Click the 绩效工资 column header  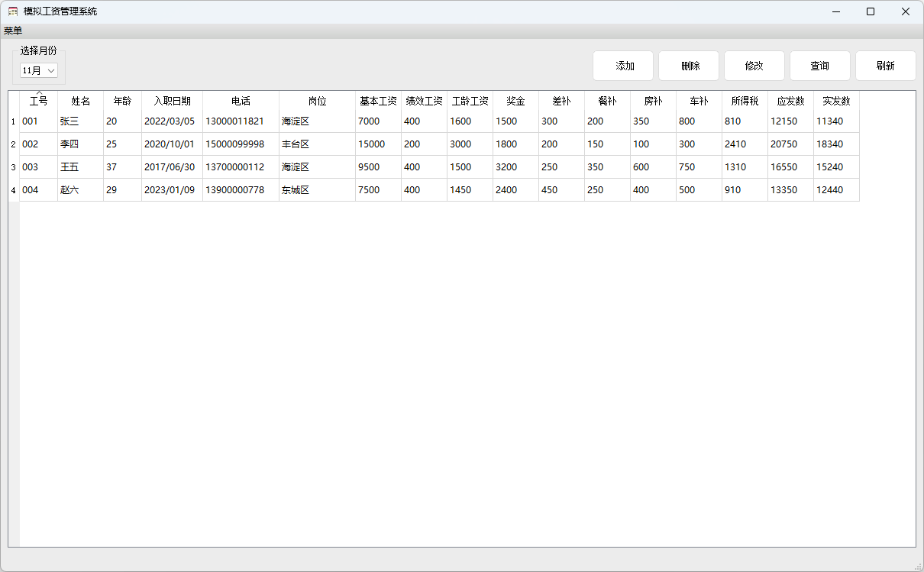pyautogui.click(x=425, y=101)
